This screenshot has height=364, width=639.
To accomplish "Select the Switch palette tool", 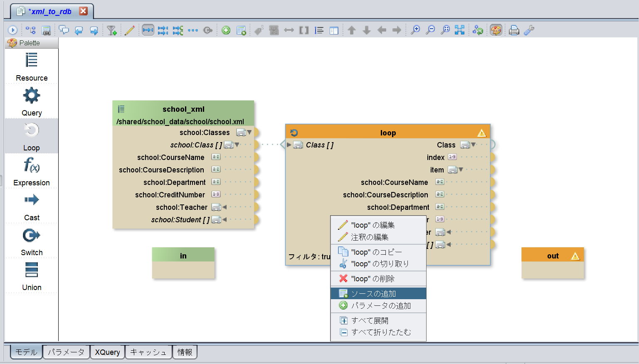I will (x=32, y=241).
